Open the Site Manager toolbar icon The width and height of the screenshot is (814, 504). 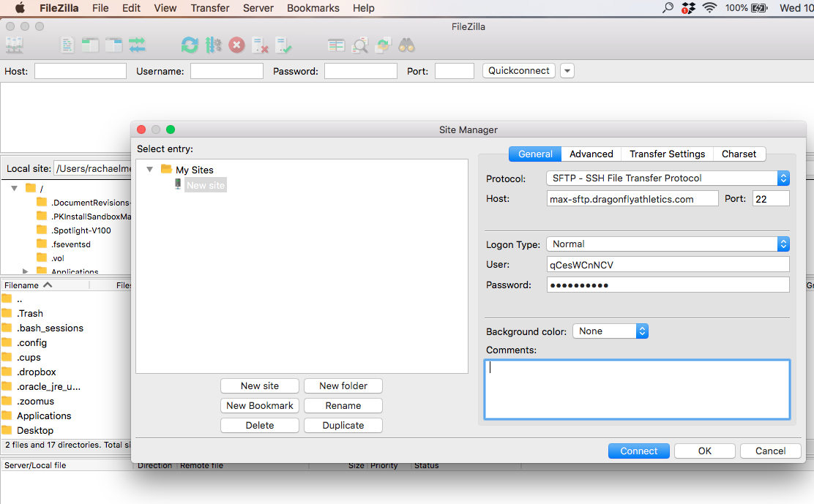(14, 45)
